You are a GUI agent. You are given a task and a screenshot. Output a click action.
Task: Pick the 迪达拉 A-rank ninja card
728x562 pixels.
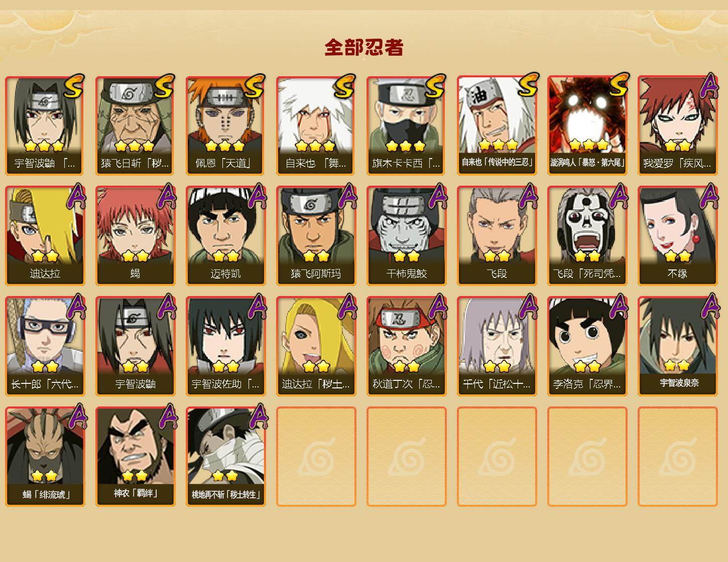click(45, 236)
